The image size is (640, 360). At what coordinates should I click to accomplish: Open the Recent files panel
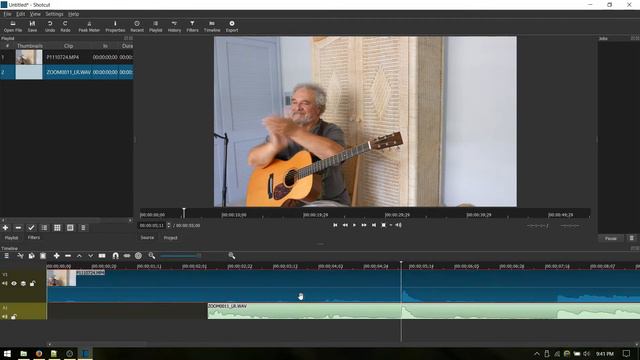coord(137,27)
